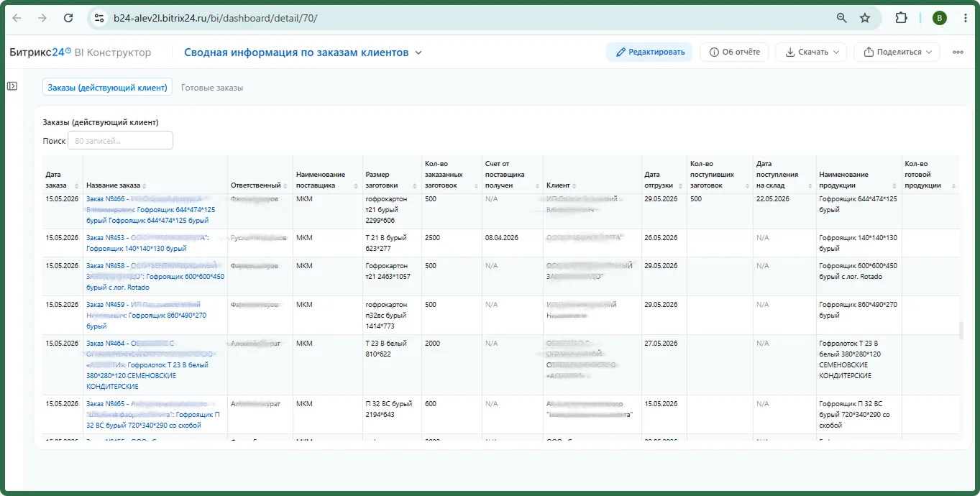Viewport: 980px width, 496px height.
Task: Open order link Заказ №465
Action: pos(155,414)
